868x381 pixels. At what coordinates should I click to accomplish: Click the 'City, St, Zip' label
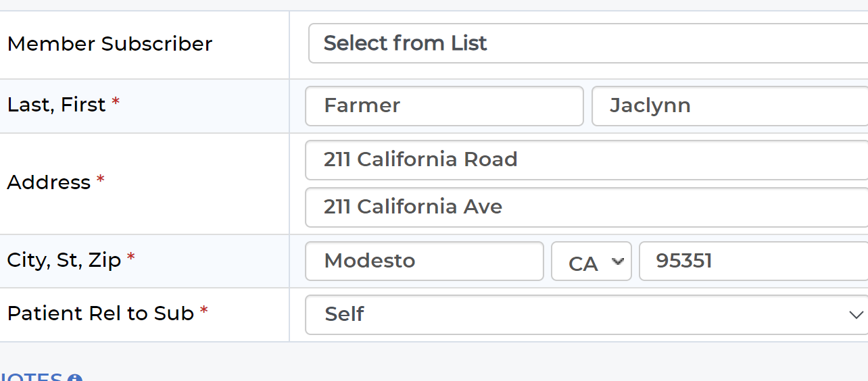tap(64, 260)
